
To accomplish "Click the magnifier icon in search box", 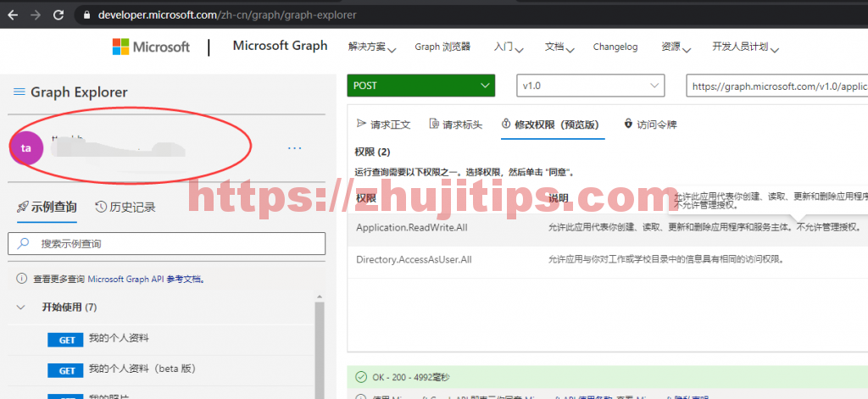I will [23, 243].
